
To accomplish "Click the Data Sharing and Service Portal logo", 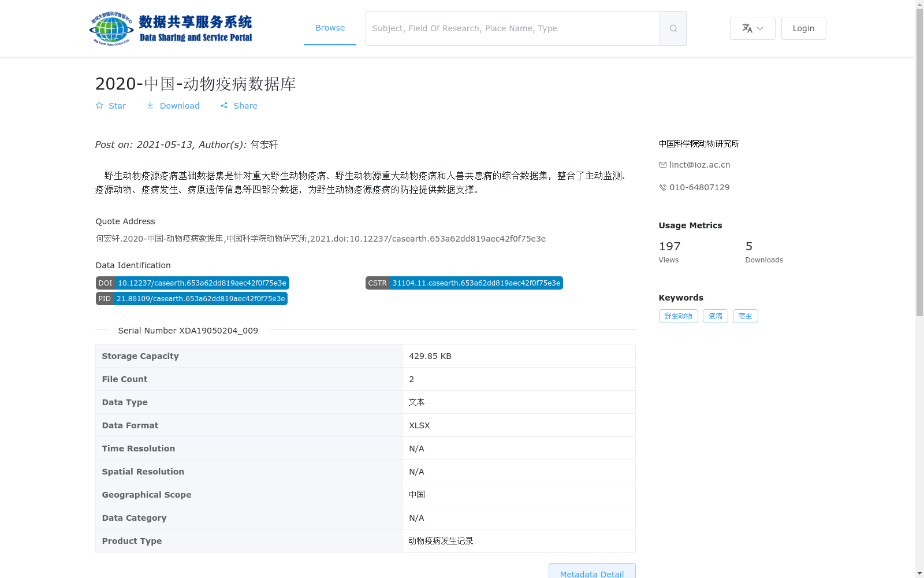I will [171, 28].
